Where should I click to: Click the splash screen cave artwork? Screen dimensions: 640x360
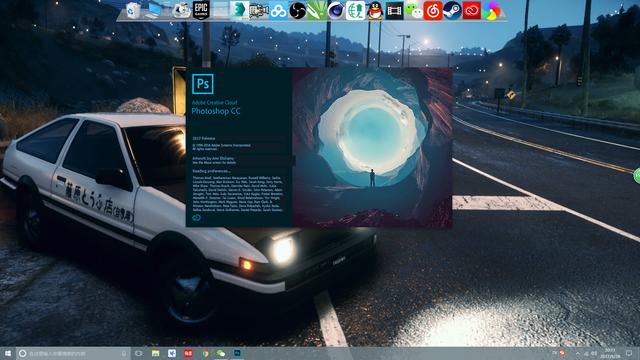pyautogui.click(x=372, y=147)
